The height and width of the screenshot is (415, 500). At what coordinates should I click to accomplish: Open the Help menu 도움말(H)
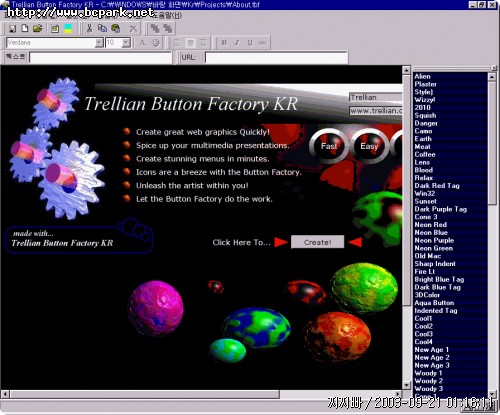click(168, 15)
